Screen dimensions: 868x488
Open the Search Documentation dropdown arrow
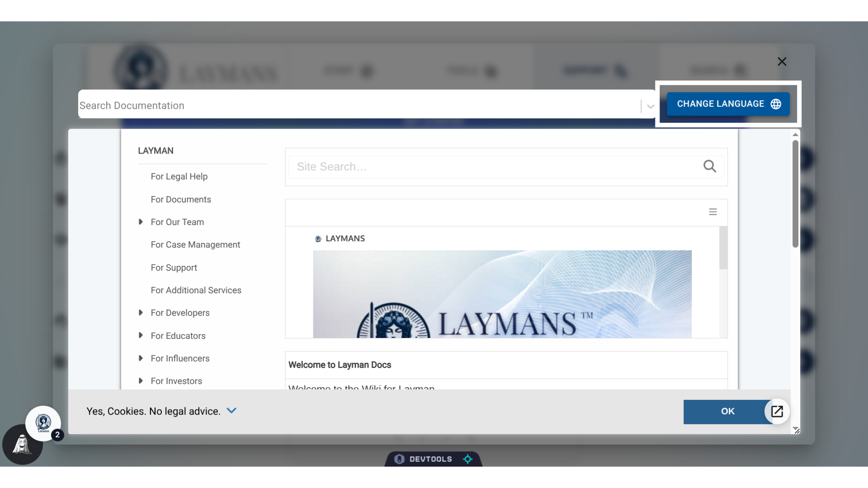pos(651,106)
